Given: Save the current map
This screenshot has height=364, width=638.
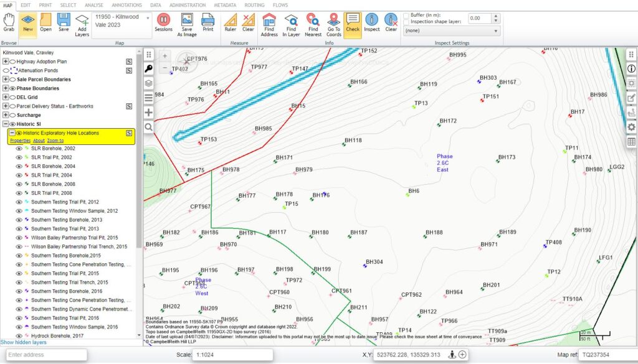Looking at the screenshot, I should tap(64, 23).
